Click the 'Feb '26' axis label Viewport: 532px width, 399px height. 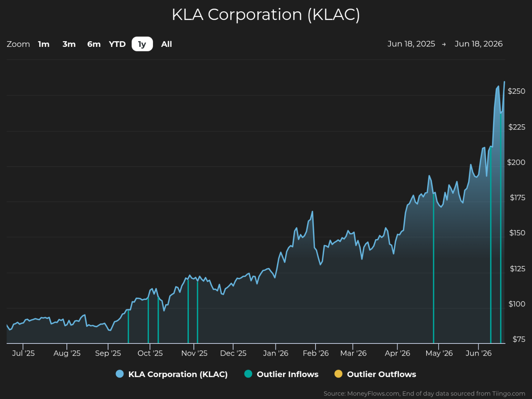(x=315, y=353)
